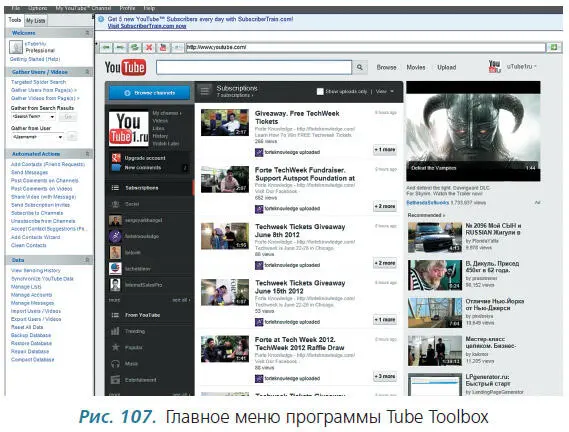Image resolution: width=569 pixels, height=432 pixels.
Task: Click the YouTube logo on the page
Action: (x=125, y=68)
